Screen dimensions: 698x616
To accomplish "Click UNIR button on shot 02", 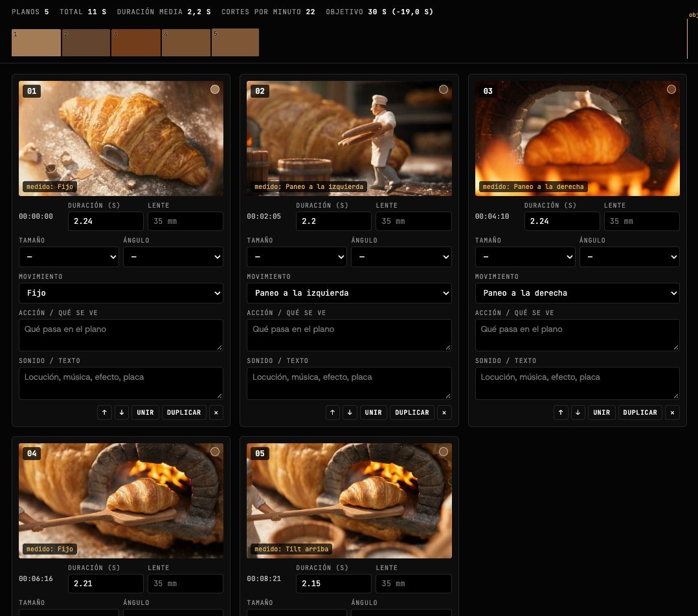I will coord(374,412).
